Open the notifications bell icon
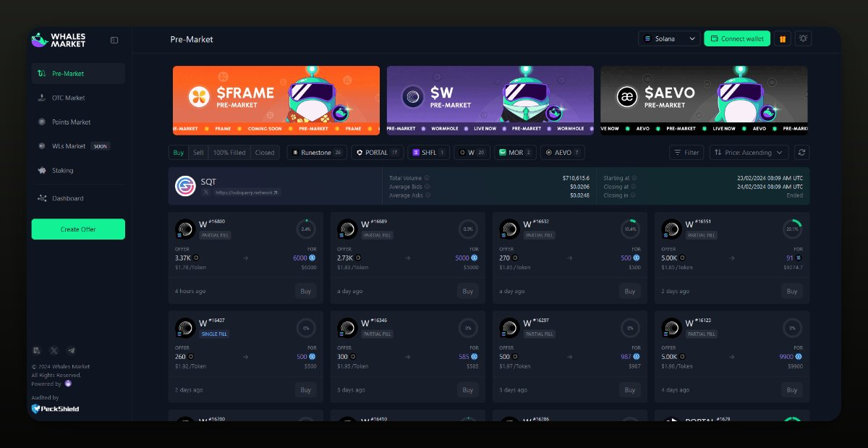This screenshot has width=868, height=448. [803, 39]
